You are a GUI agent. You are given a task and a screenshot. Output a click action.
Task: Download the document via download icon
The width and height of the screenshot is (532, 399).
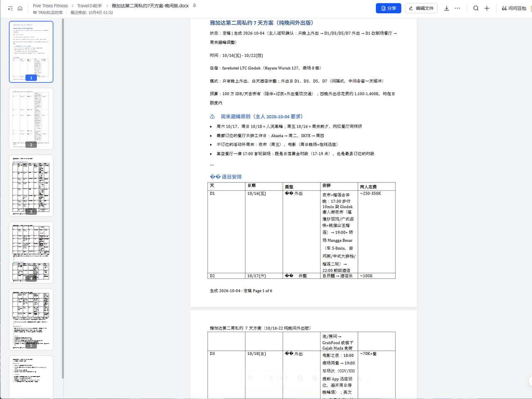point(446,8)
